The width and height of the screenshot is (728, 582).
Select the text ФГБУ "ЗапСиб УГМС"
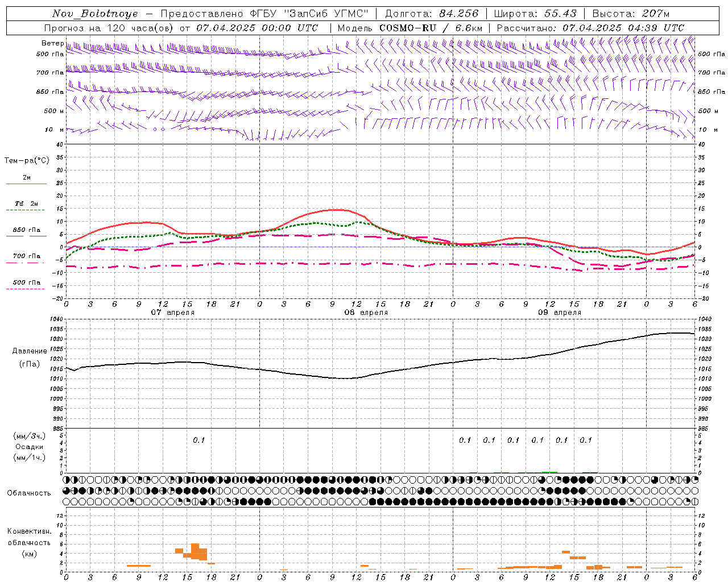point(309,14)
